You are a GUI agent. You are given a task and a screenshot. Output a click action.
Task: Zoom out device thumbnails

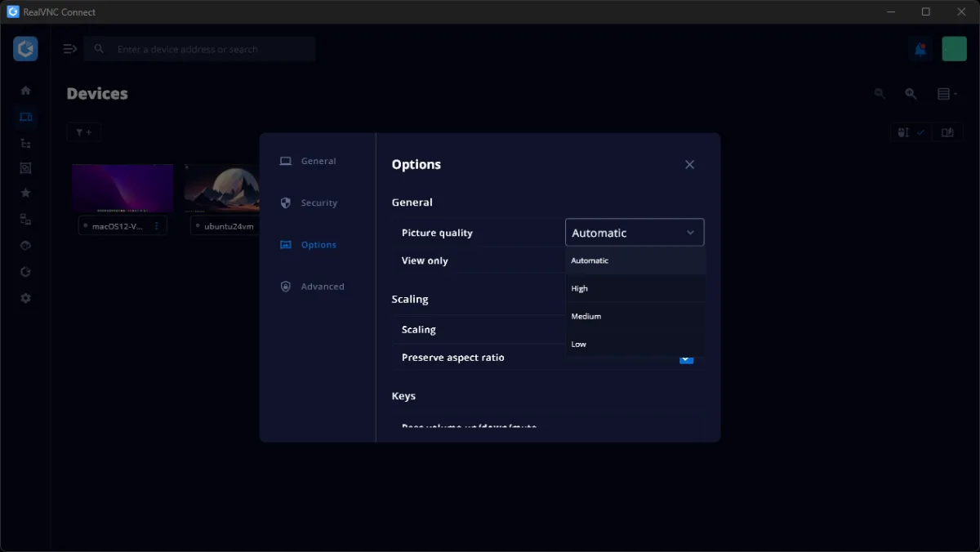coord(880,94)
